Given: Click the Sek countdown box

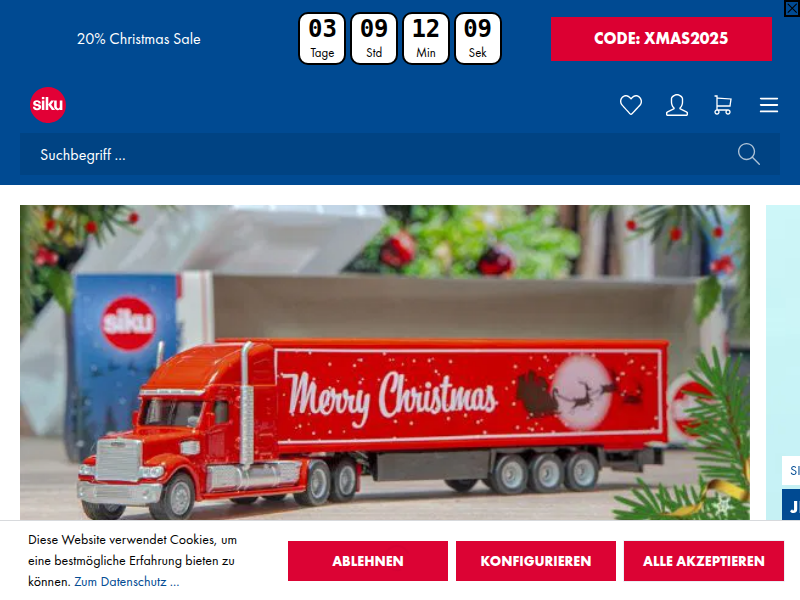Looking at the screenshot, I should 478,39.
